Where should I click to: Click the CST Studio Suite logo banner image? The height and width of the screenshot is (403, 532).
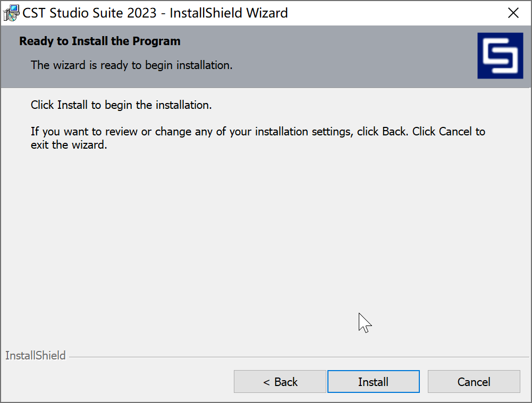pyautogui.click(x=500, y=56)
